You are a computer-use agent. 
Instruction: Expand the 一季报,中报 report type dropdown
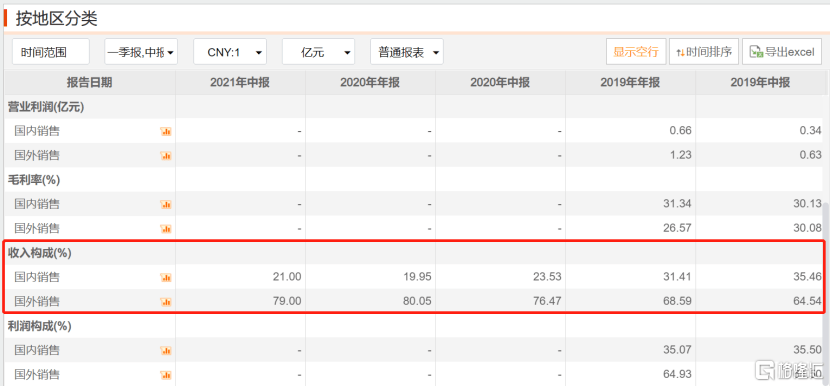coord(141,52)
